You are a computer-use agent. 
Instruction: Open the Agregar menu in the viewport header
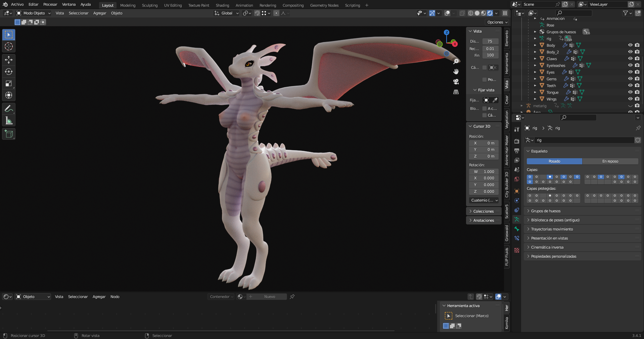(100, 13)
